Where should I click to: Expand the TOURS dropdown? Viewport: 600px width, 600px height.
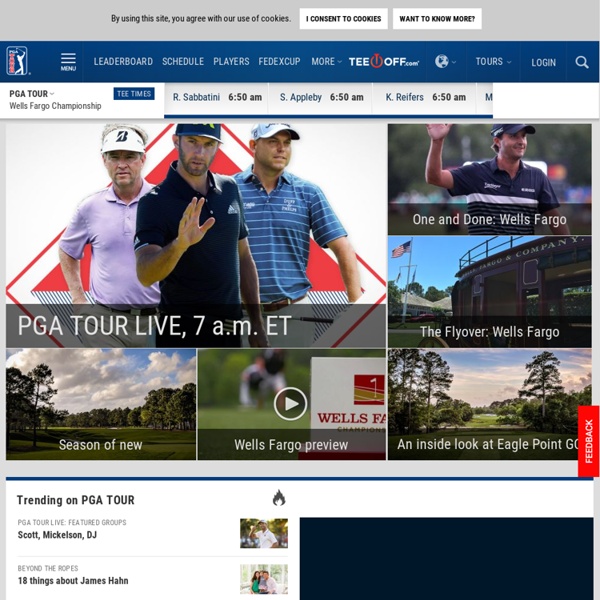tap(493, 62)
